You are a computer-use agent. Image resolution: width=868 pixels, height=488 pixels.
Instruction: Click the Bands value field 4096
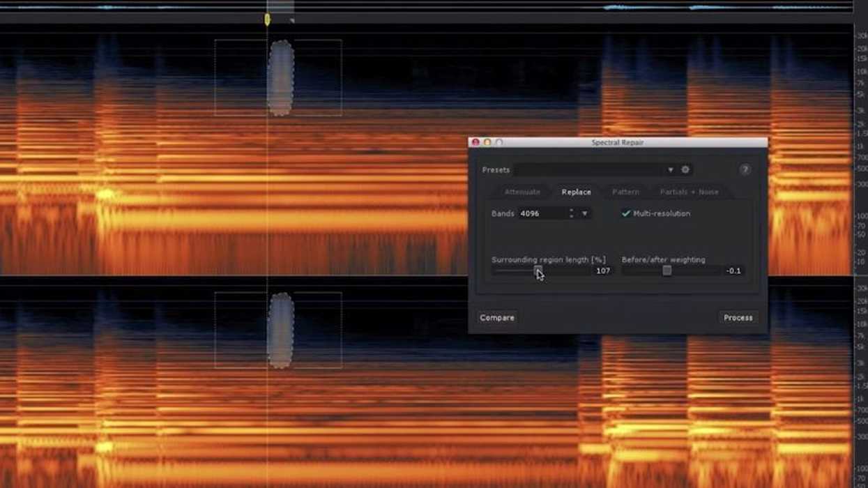tap(542, 213)
